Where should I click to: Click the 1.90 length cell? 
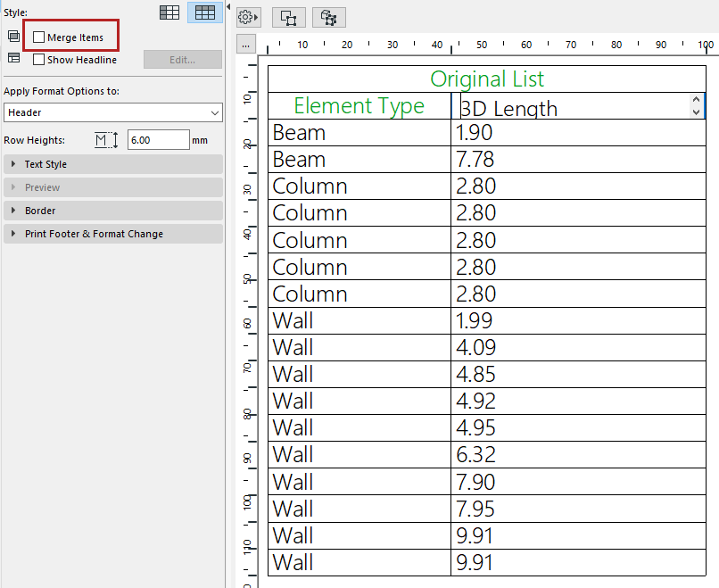point(578,133)
